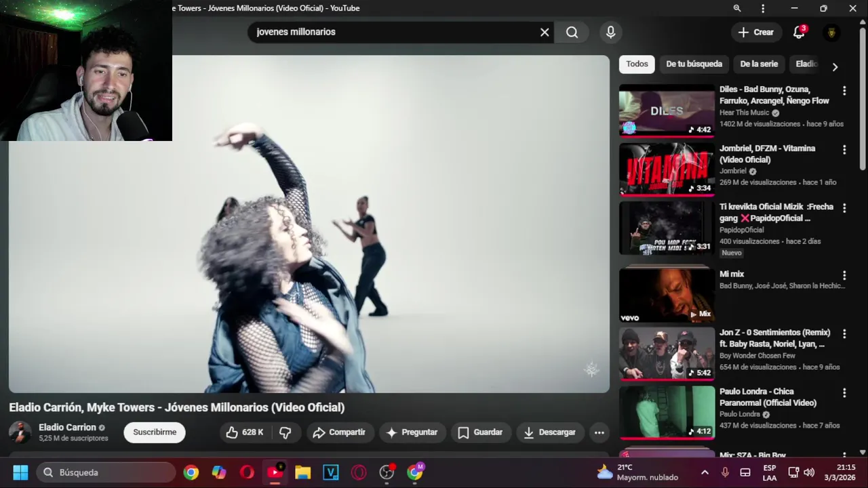Select the 'De tu búsqueda' chip
868x488 pixels.
[694, 64]
